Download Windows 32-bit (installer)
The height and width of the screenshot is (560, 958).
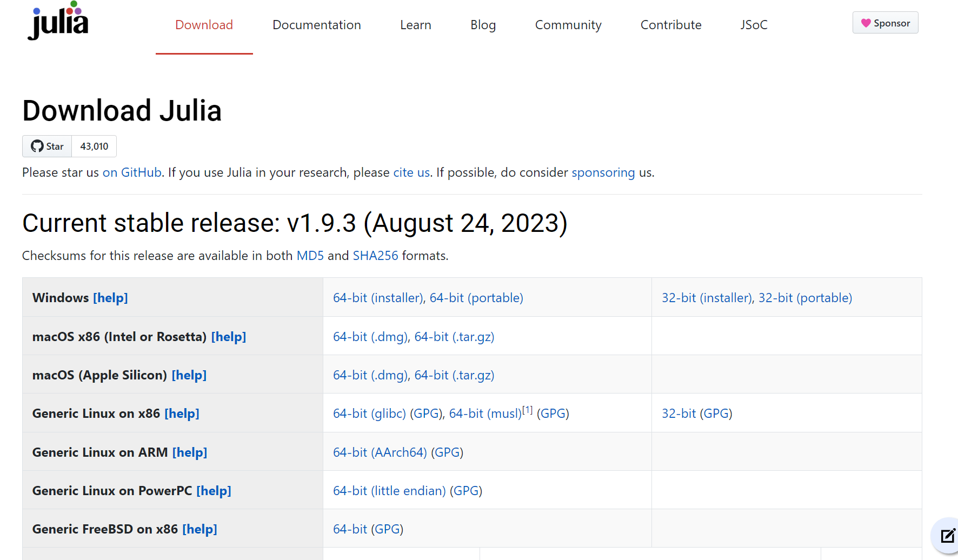(x=707, y=298)
